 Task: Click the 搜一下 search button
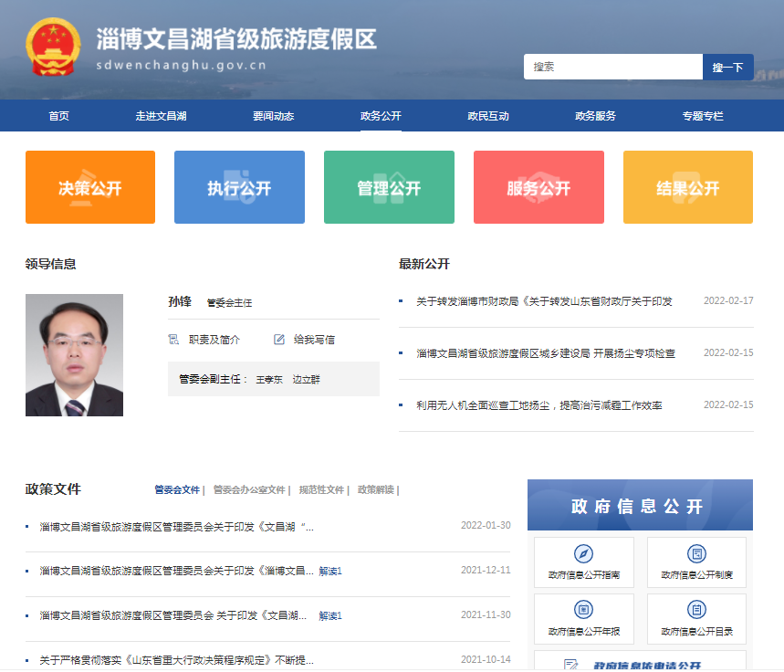pyautogui.click(x=727, y=68)
